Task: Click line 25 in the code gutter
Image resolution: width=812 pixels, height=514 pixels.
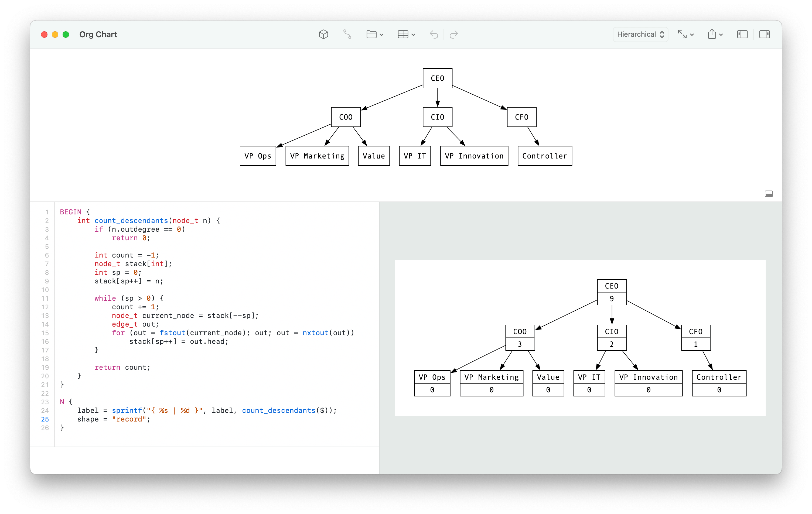Action: pyautogui.click(x=45, y=419)
